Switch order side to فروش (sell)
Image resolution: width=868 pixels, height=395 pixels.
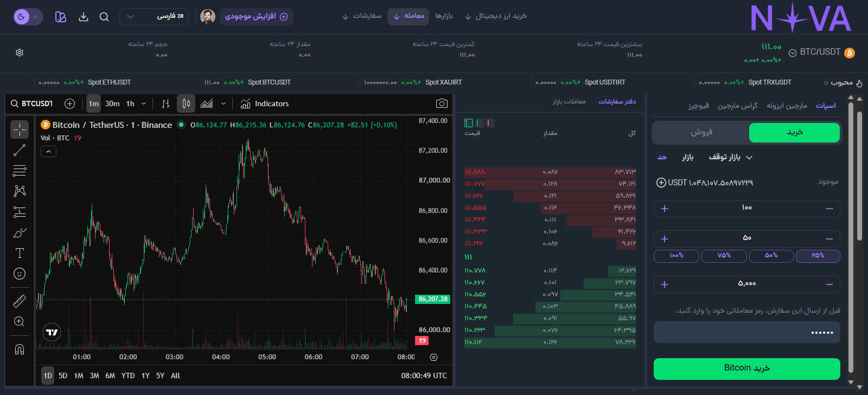(701, 132)
